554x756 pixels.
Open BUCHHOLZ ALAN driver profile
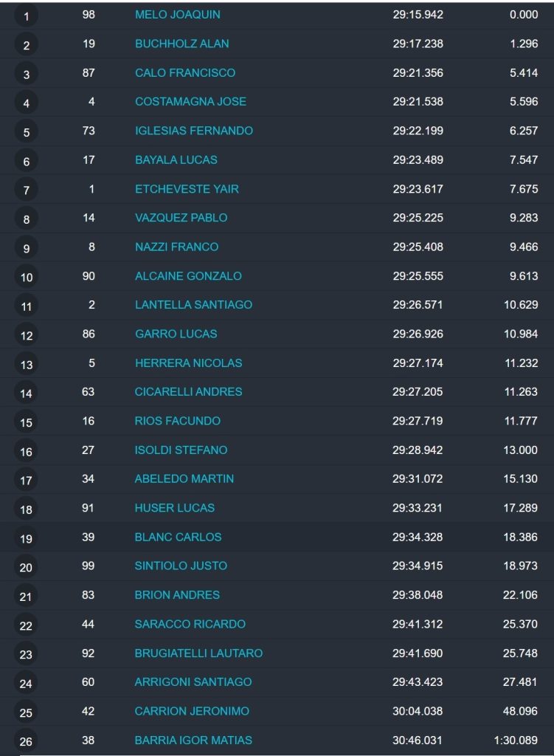[182, 44]
